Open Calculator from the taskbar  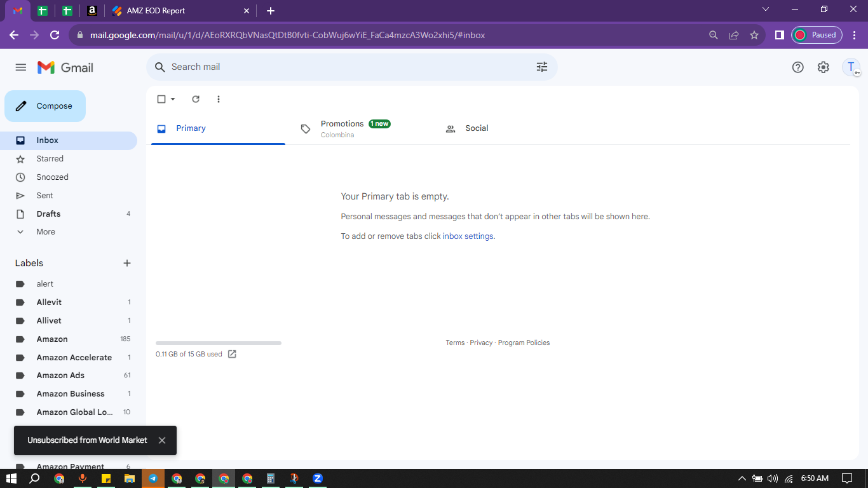[271, 478]
